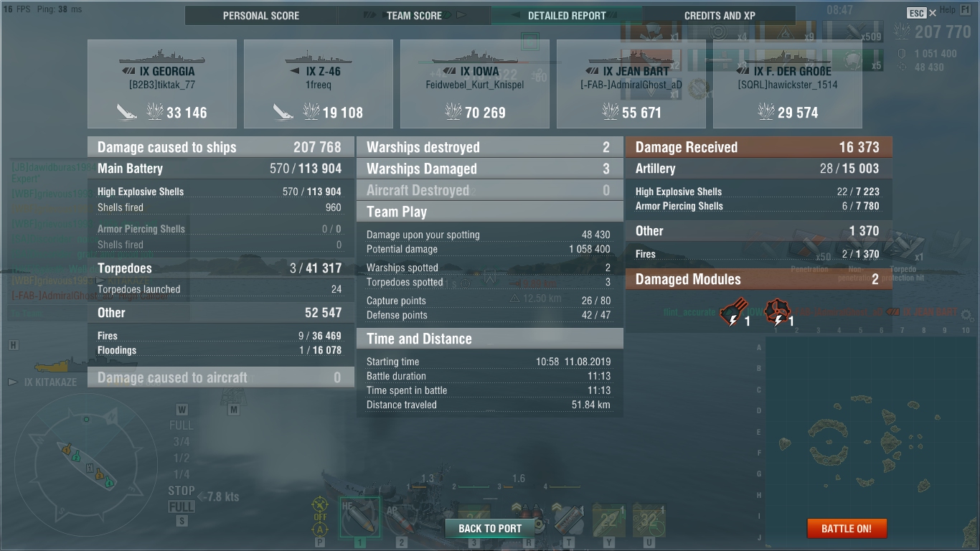Screen dimensions: 980x551
Task: Click the second damaged module icon
Action: click(x=777, y=313)
